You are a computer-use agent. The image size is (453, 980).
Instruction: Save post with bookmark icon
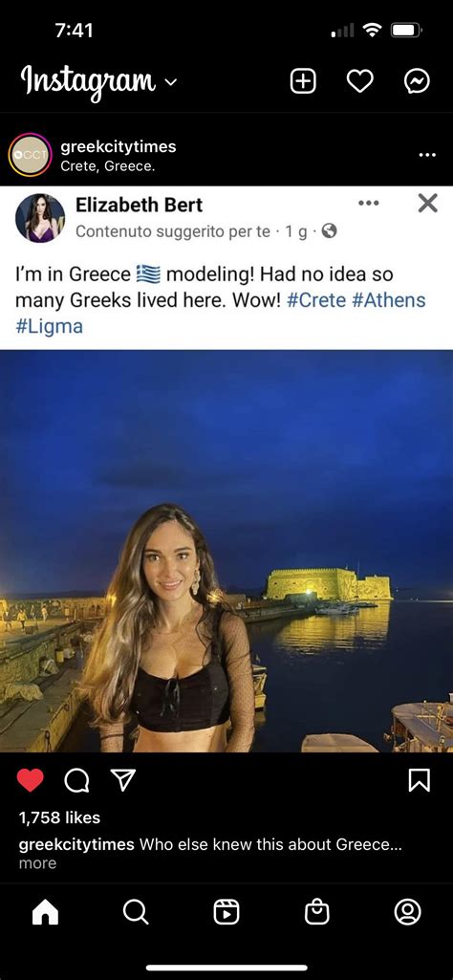(x=419, y=779)
